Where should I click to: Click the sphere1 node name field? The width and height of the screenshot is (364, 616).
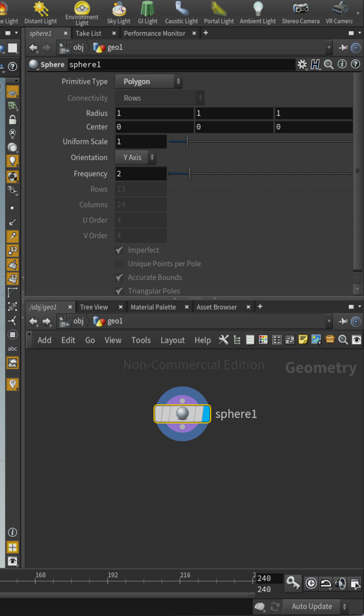(x=181, y=64)
